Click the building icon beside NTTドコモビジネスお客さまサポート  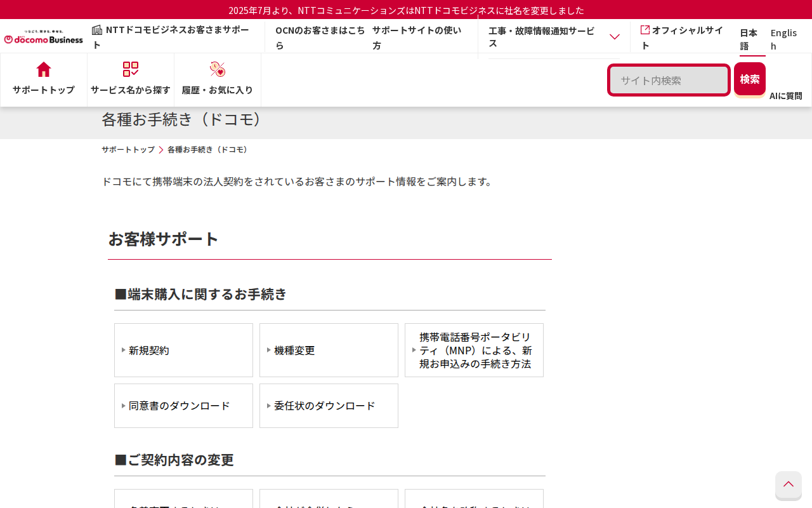click(x=97, y=30)
